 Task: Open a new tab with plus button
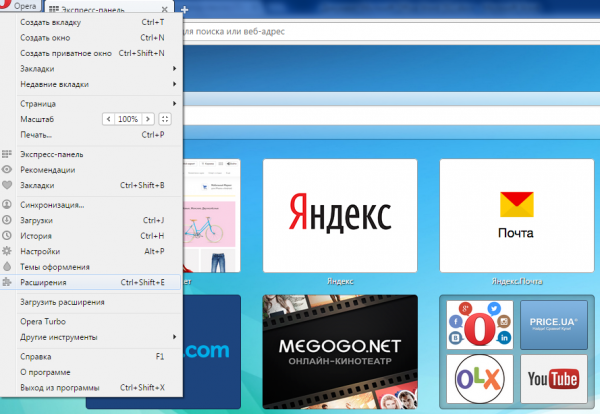184,10
